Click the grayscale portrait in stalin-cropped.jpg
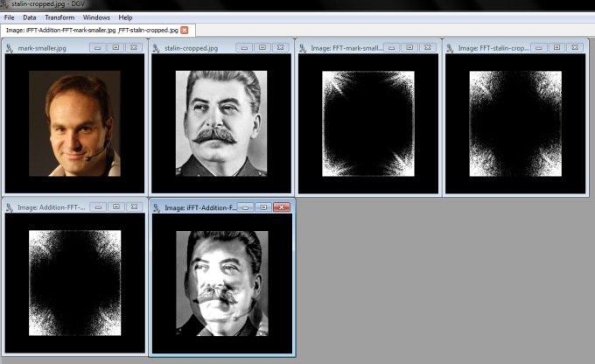 (221, 123)
